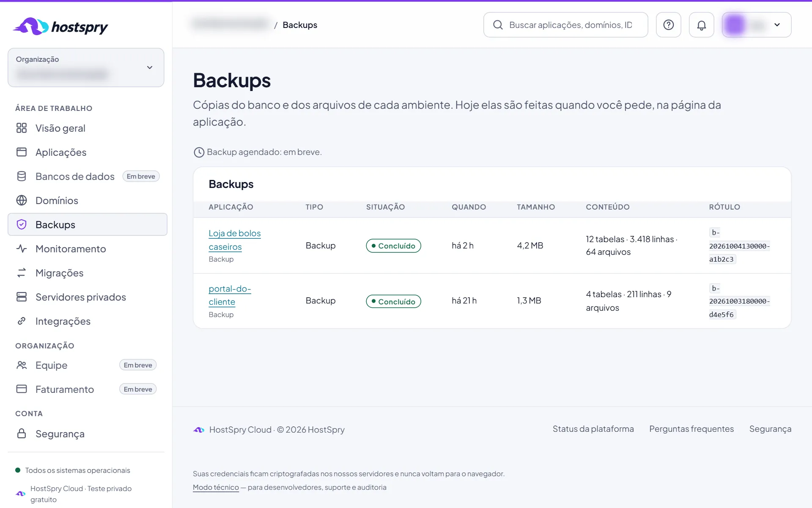The image size is (812, 508).
Task: Open Perguntas frequentes in the footer
Action: tap(691, 429)
